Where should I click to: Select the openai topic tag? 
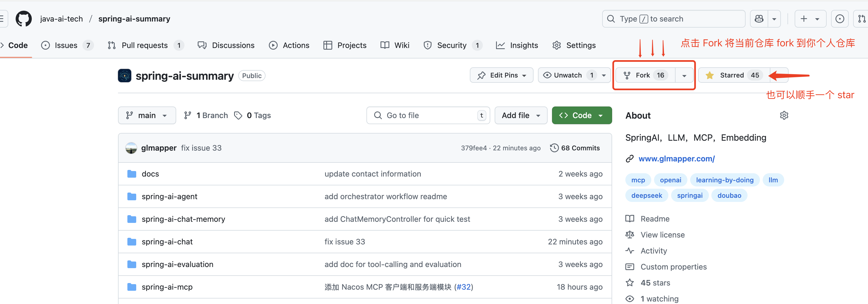click(670, 180)
